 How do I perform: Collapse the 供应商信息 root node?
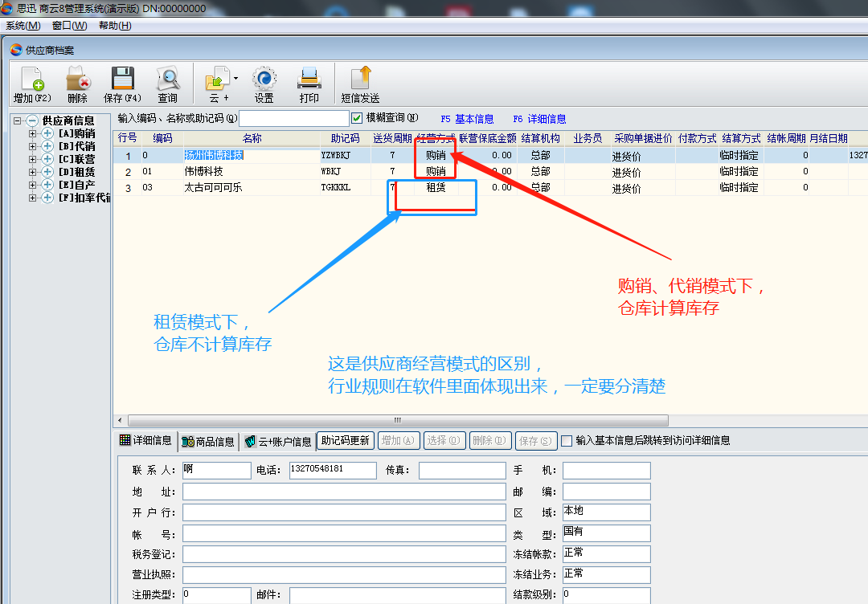coord(18,120)
